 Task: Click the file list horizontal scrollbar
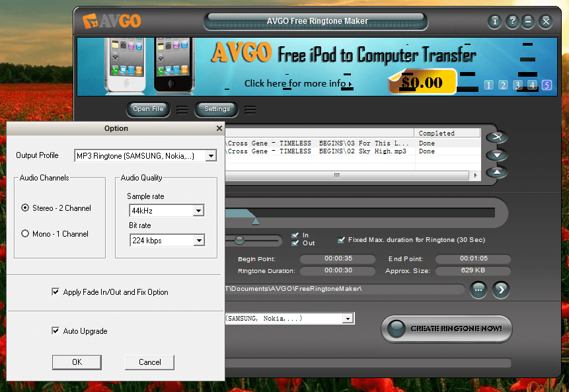(336, 175)
